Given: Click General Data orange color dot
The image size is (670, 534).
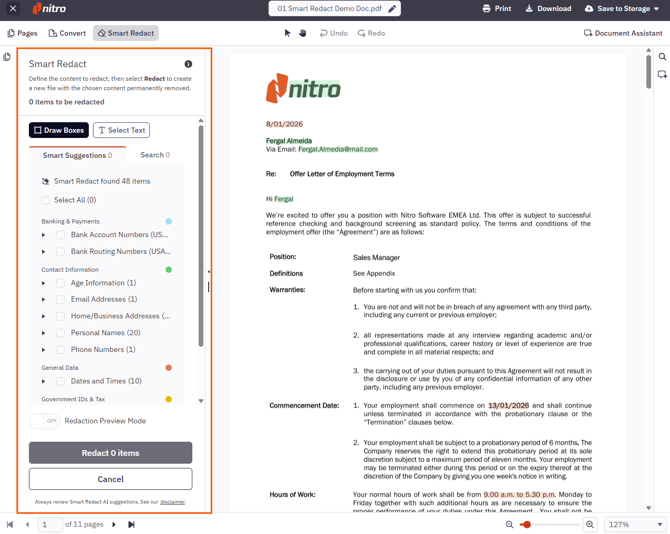Looking at the screenshot, I should point(168,367).
